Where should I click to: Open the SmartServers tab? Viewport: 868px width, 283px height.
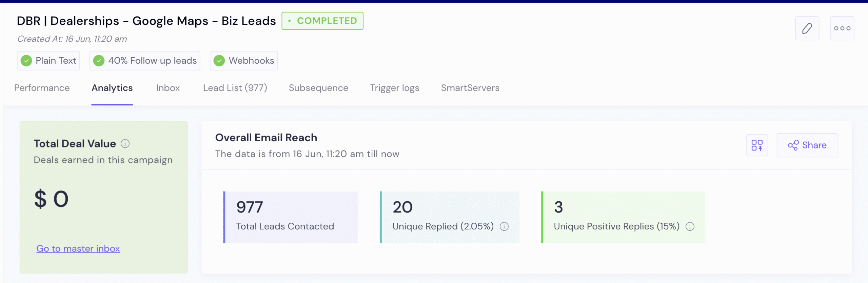470,88
